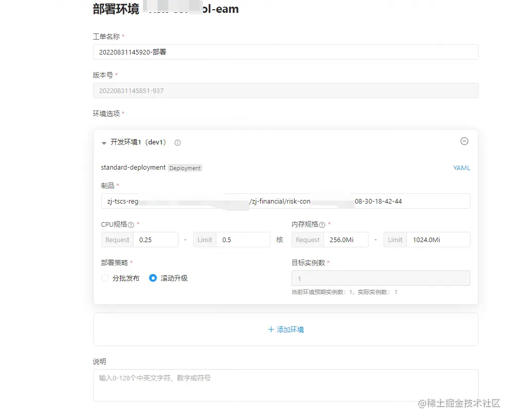The image size is (512, 420).
Task: Click the 添加环境 button
Action: [286, 330]
